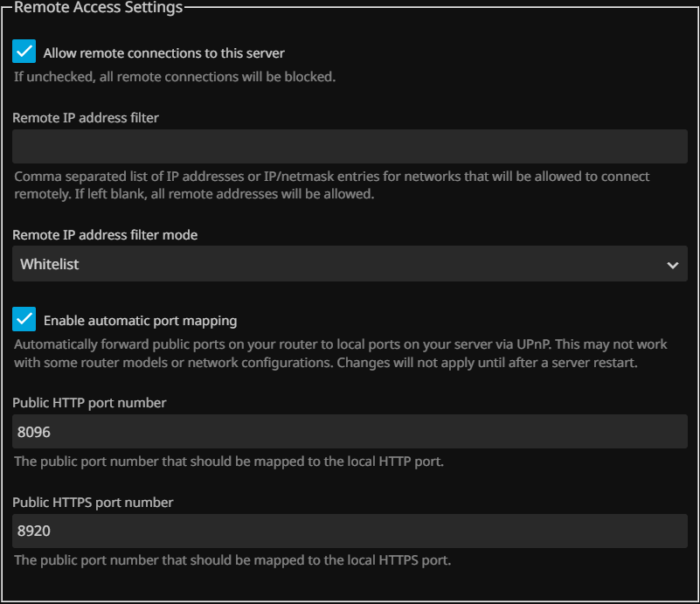The image size is (700, 604).
Task: Click the local HTTPS port mapping help text
Action: pyautogui.click(x=232, y=561)
